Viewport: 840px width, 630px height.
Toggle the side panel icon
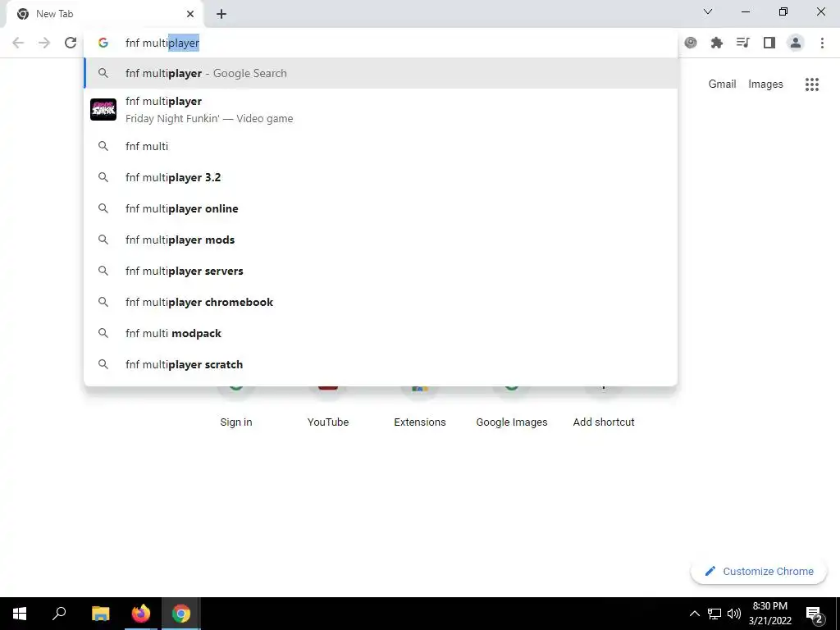tap(769, 43)
